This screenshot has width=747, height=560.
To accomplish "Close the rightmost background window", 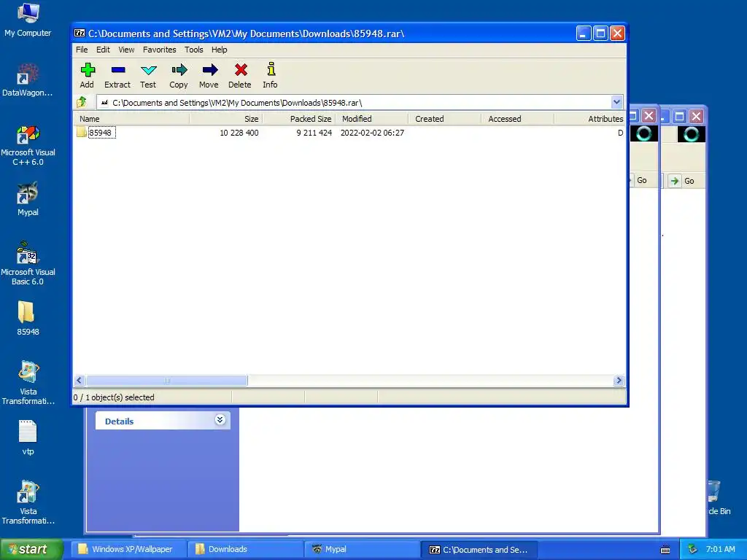I will [696, 116].
